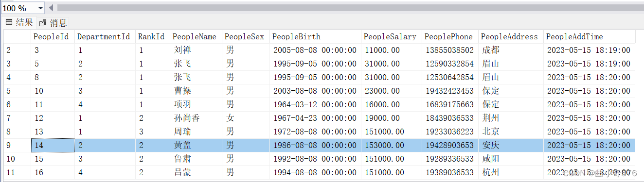Click the phone cell 19233036223
The image size is (644, 182).
[x=450, y=132]
